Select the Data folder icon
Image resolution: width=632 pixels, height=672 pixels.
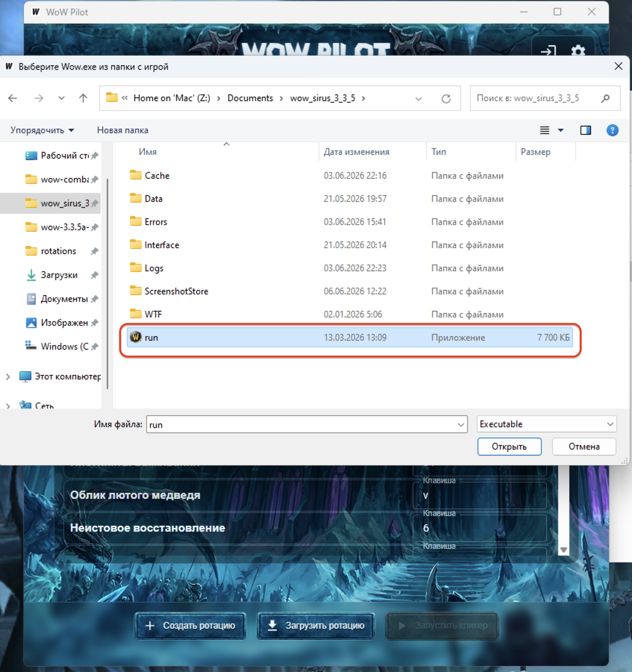[135, 198]
